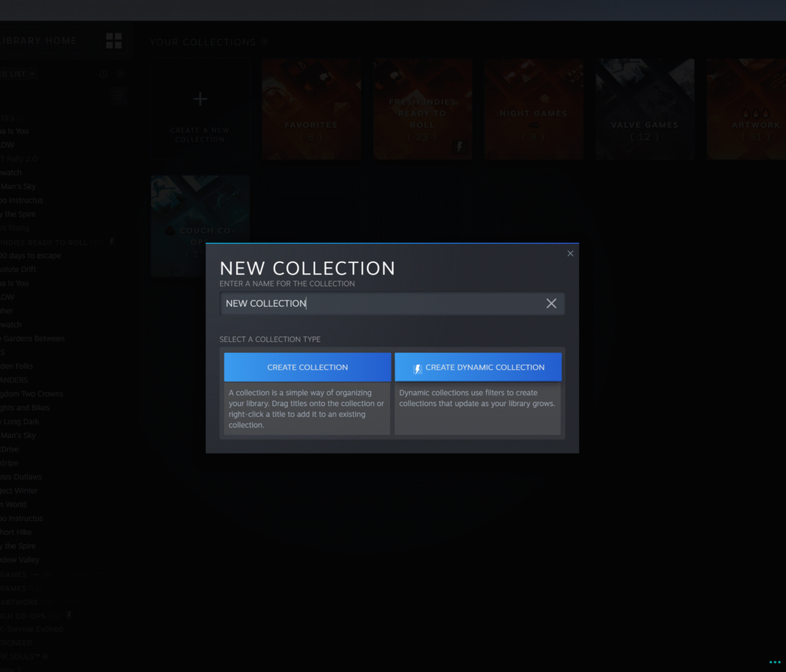Click the recent activity clock icon
This screenshot has width=786, height=672.
(x=103, y=74)
